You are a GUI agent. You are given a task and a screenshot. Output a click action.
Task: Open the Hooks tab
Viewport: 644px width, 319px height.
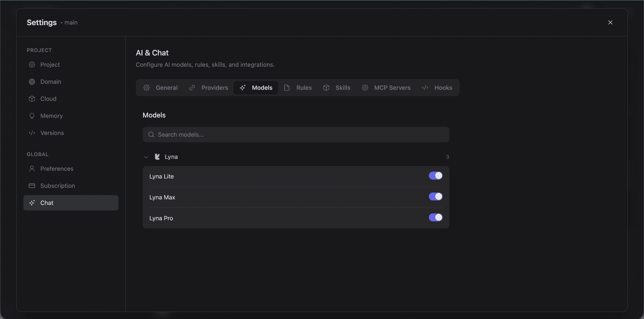click(437, 88)
